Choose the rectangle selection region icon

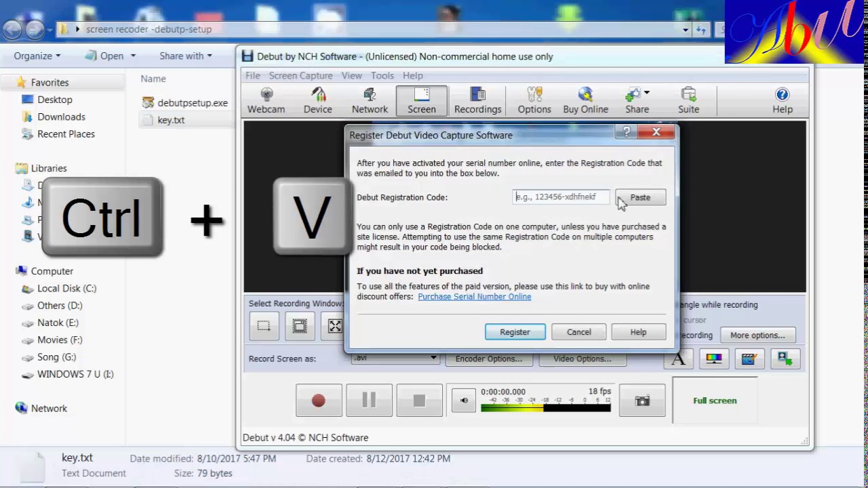tap(264, 326)
